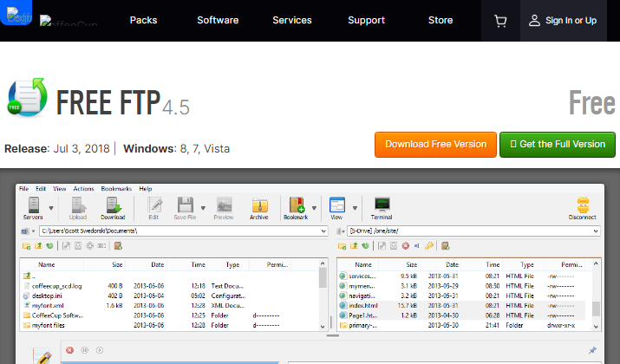
Task: Open the Services navigation link
Action: click(292, 20)
